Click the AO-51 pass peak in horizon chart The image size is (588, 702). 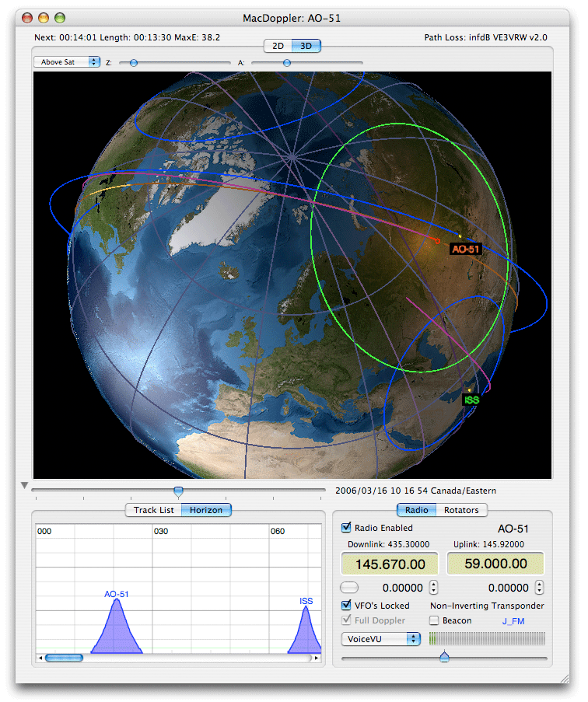pos(117,622)
